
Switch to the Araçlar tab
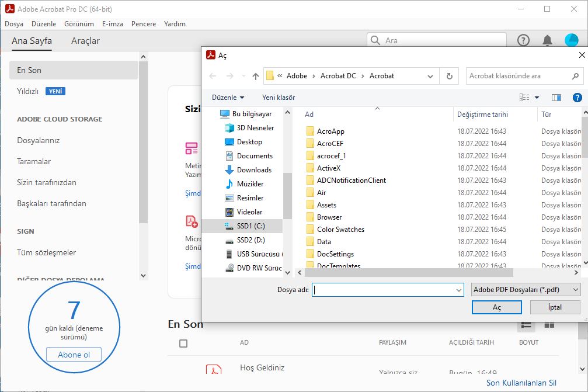pos(85,40)
